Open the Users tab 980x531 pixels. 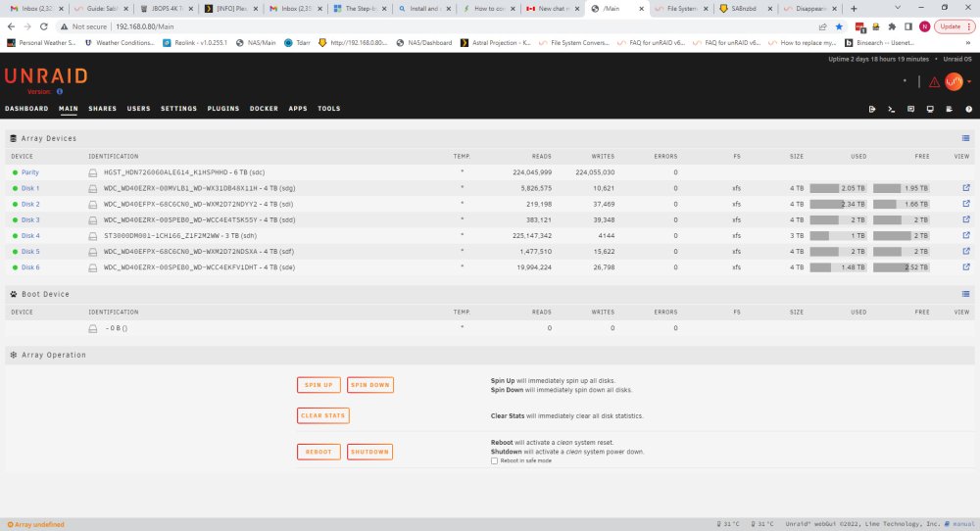[x=139, y=109]
